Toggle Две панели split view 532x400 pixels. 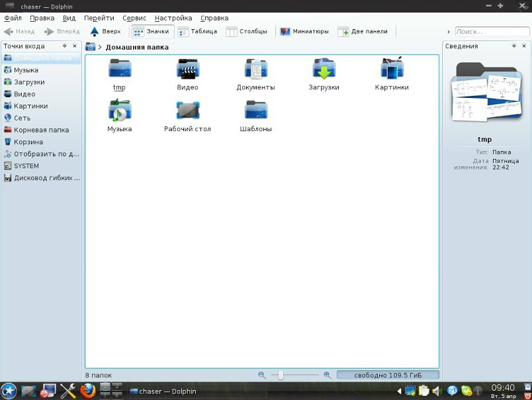click(362, 31)
